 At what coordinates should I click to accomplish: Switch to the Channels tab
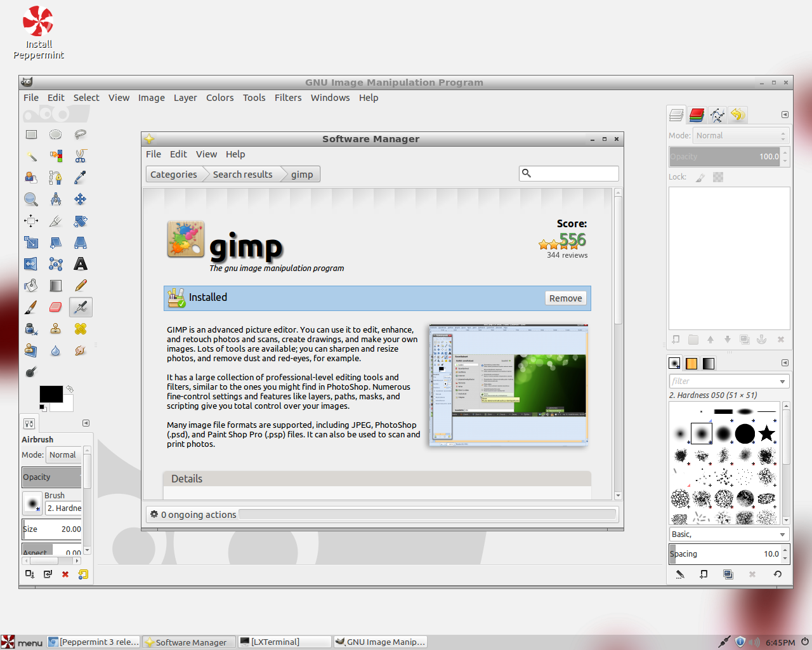pos(696,115)
